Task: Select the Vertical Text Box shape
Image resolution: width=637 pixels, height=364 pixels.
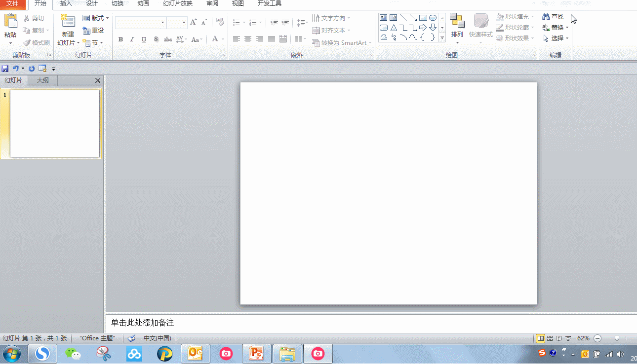Action: point(394,18)
